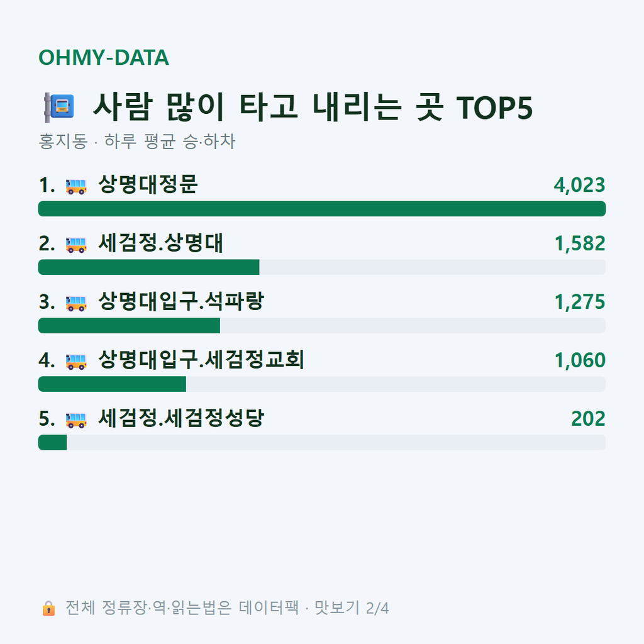Click the bus stop sign icon in title
644x644 pixels.
pos(58,107)
